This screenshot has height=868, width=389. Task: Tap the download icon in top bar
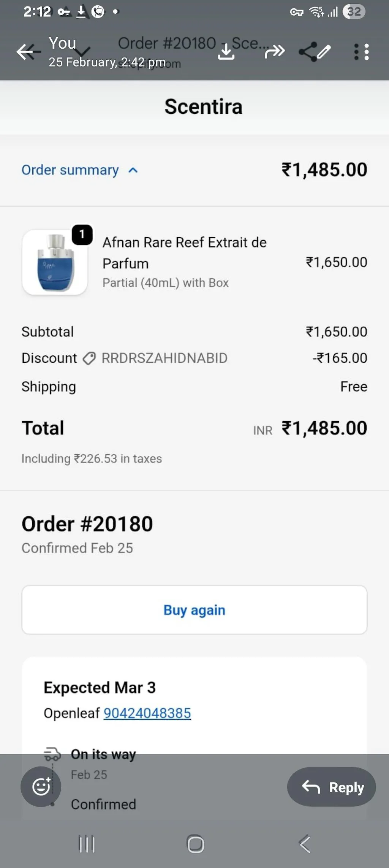pyautogui.click(x=226, y=52)
